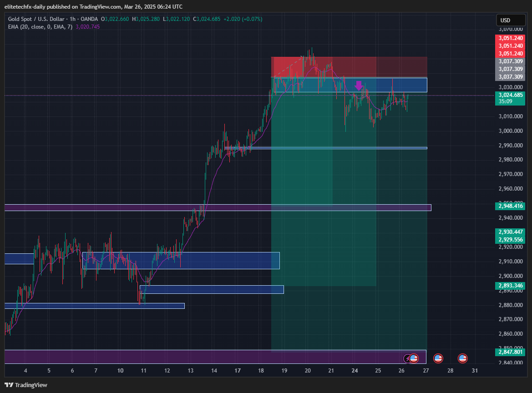Click the high value H3,025.280
The image size is (532, 393).
[146, 19]
